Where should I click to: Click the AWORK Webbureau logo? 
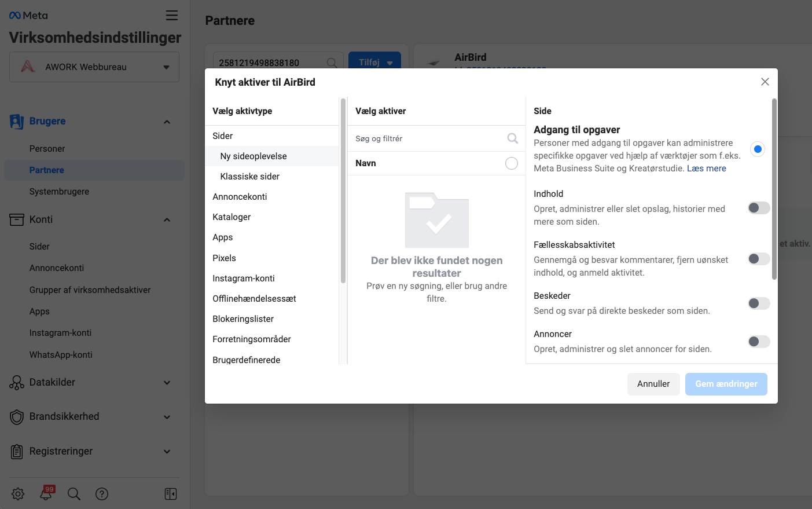point(28,67)
